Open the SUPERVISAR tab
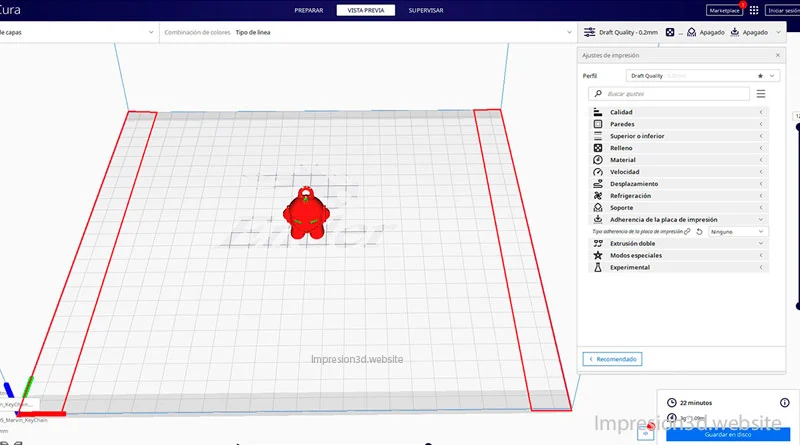Image resolution: width=800 pixels, height=445 pixels. click(x=426, y=10)
